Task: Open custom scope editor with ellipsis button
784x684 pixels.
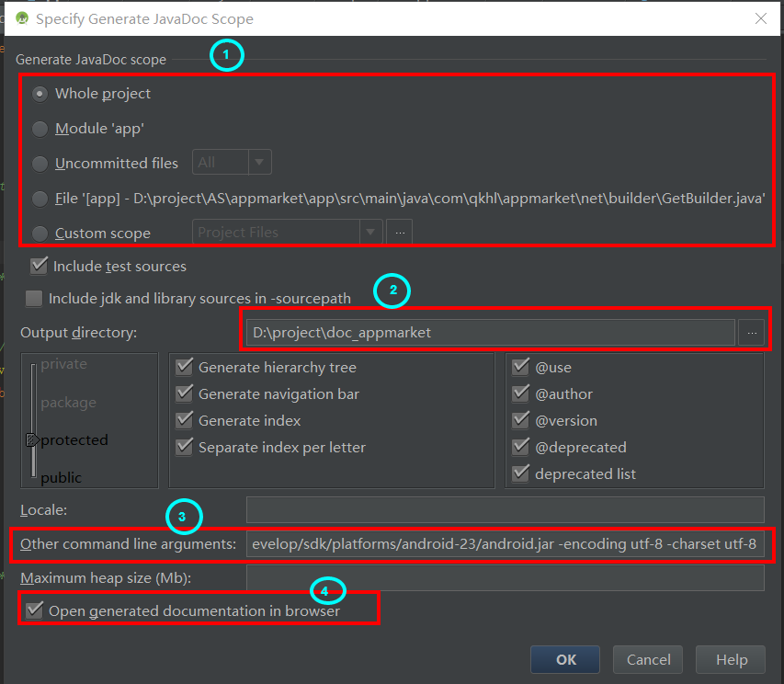Action: [400, 232]
